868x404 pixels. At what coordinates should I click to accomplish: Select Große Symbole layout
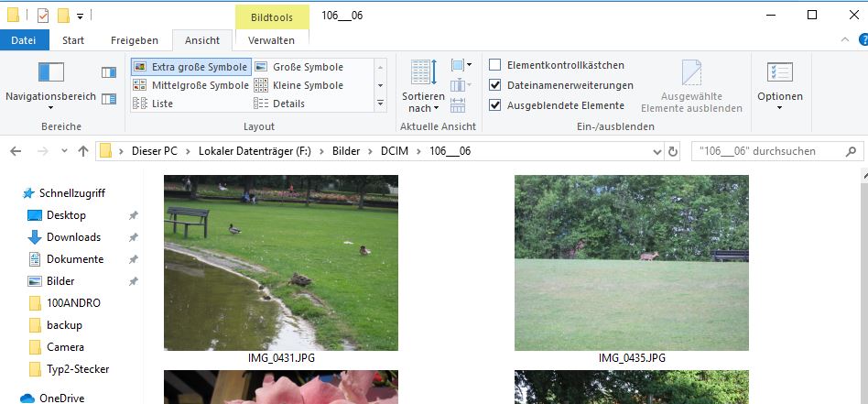[x=299, y=67]
